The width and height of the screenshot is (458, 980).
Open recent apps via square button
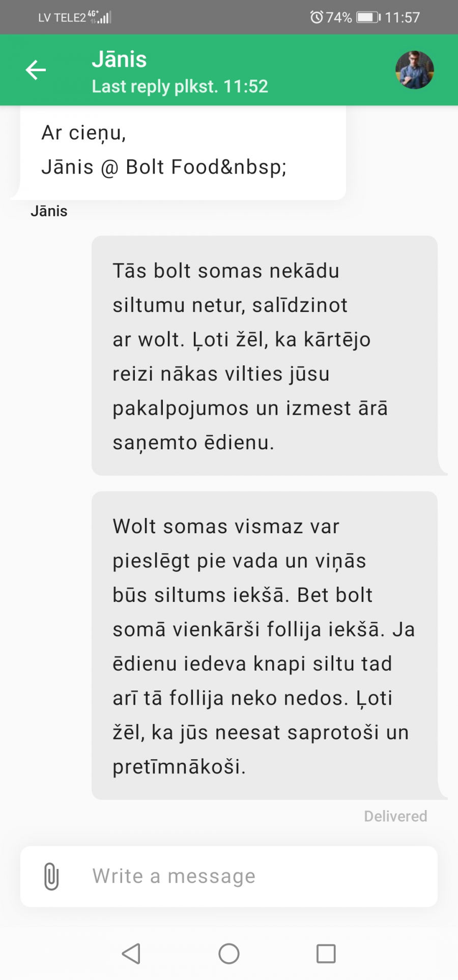[326, 954]
